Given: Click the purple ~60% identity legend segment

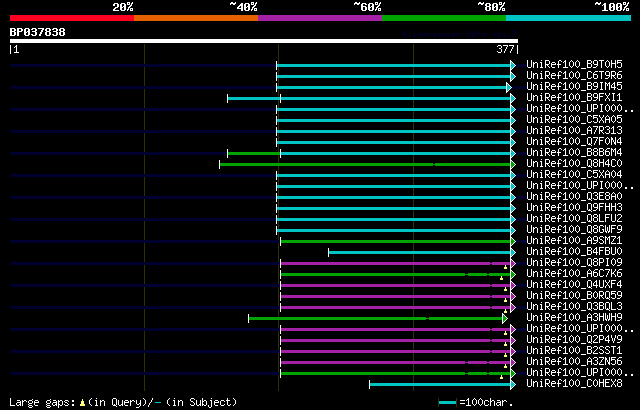Looking at the screenshot, I should tap(320, 18).
